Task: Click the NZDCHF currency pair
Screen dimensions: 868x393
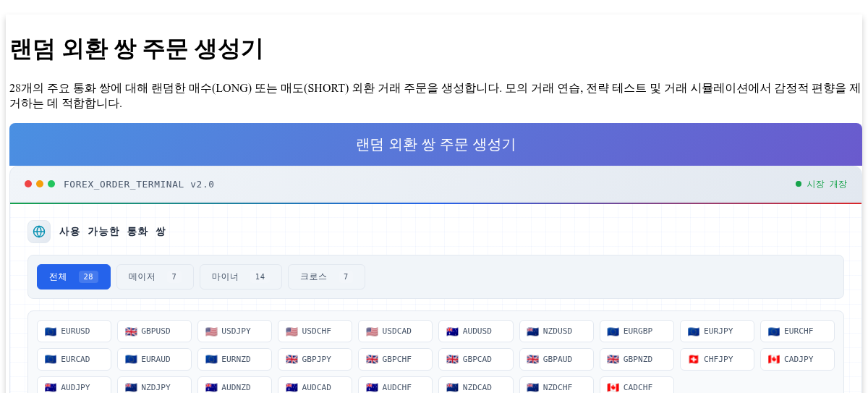Action: 556,385
